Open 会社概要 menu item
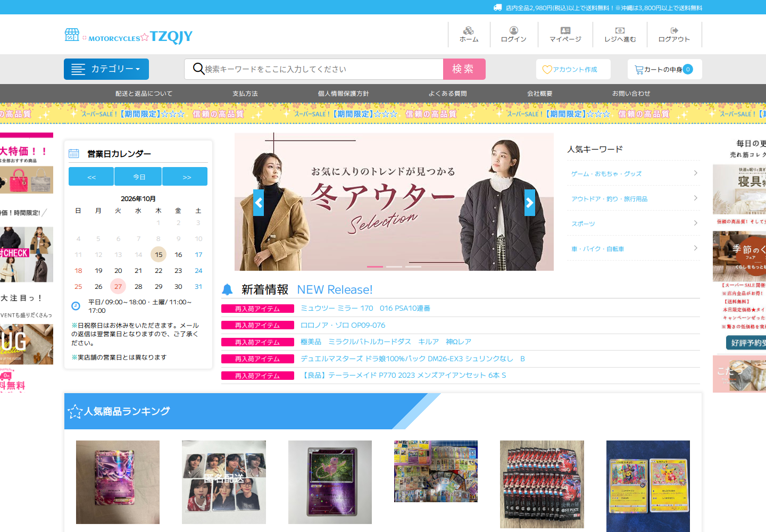Image resolution: width=766 pixels, height=532 pixels. (x=539, y=93)
